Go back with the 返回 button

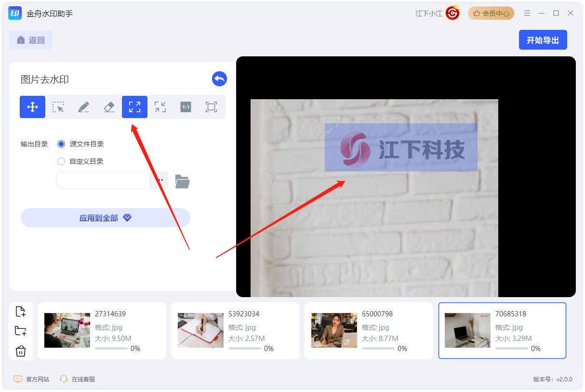tap(31, 40)
